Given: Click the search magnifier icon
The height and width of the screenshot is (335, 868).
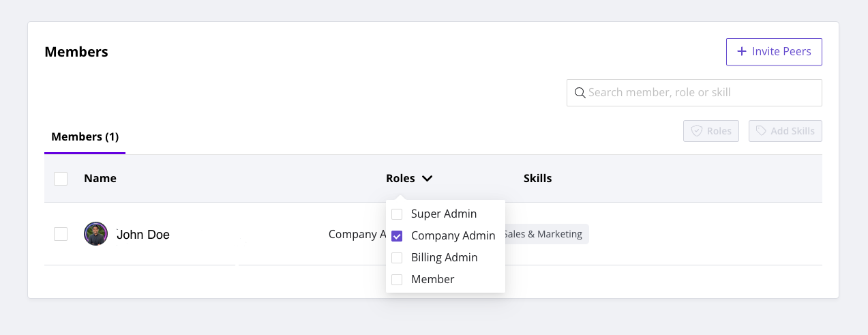Looking at the screenshot, I should point(580,93).
